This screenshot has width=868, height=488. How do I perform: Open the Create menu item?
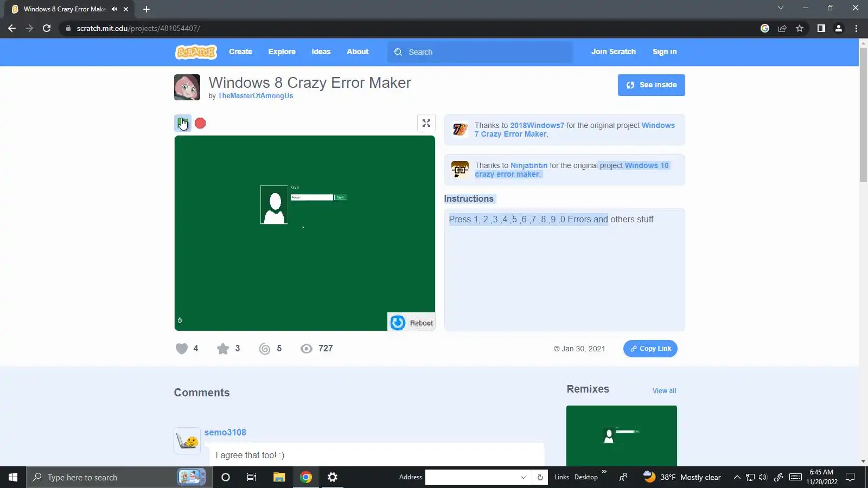(240, 52)
